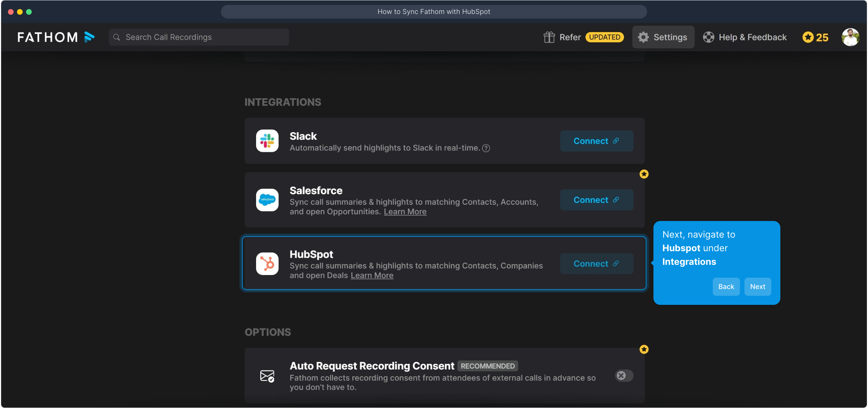Click the Slack app icon
Image resolution: width=868 pixels, height=408 pixels.
267,141
